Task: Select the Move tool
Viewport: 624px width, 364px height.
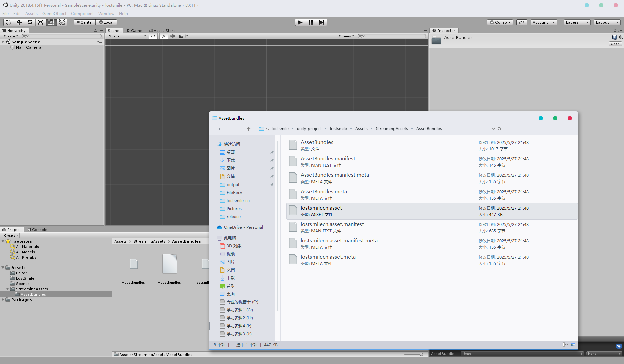Action: point(19,22)
